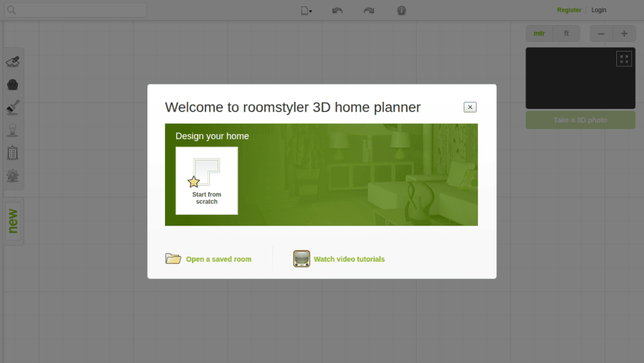The image size is (644, 363).
Task: Select the construct walls tool in left sidebar
Action: [13, 62]
